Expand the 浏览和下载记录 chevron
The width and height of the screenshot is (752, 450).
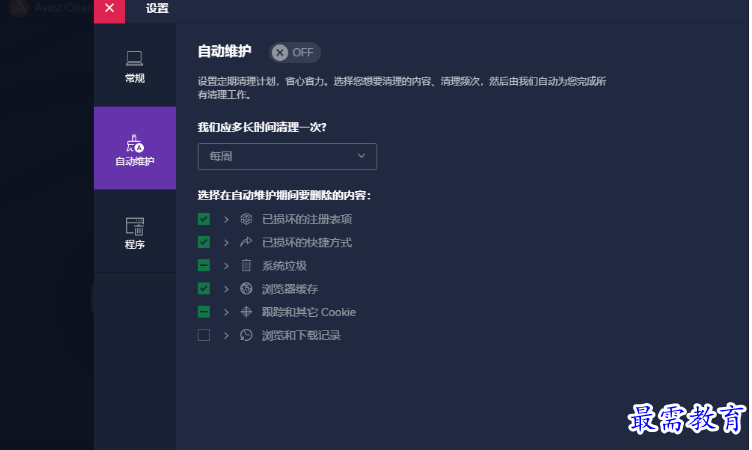(226, 335)
